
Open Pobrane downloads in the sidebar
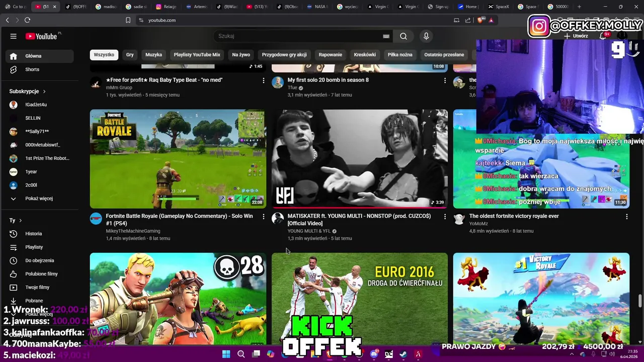[x=39, y=301]
